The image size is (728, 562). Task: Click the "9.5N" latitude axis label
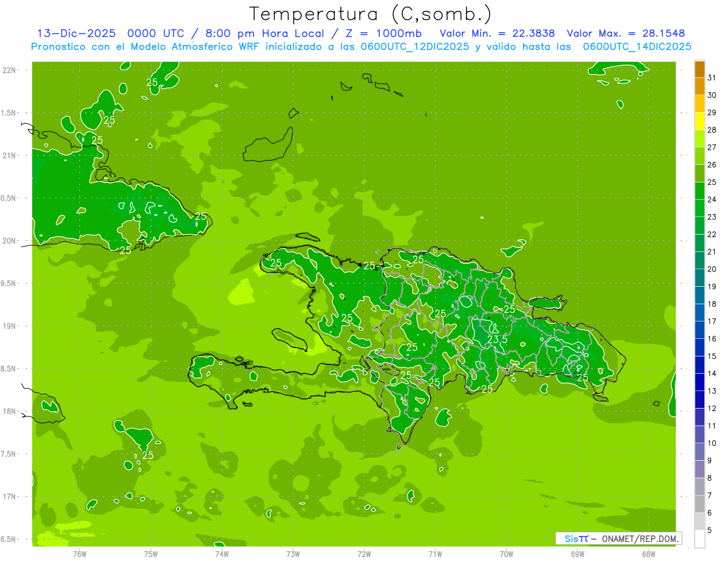(9, 283)
